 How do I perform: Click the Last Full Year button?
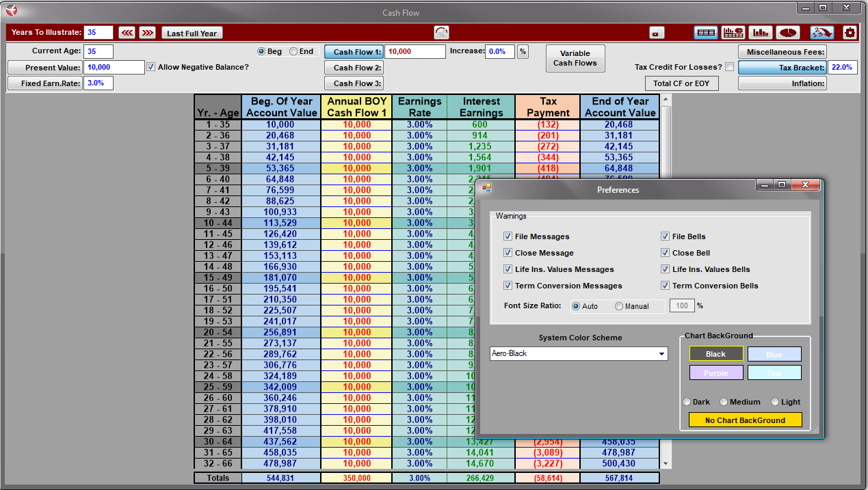click(192, 33)
